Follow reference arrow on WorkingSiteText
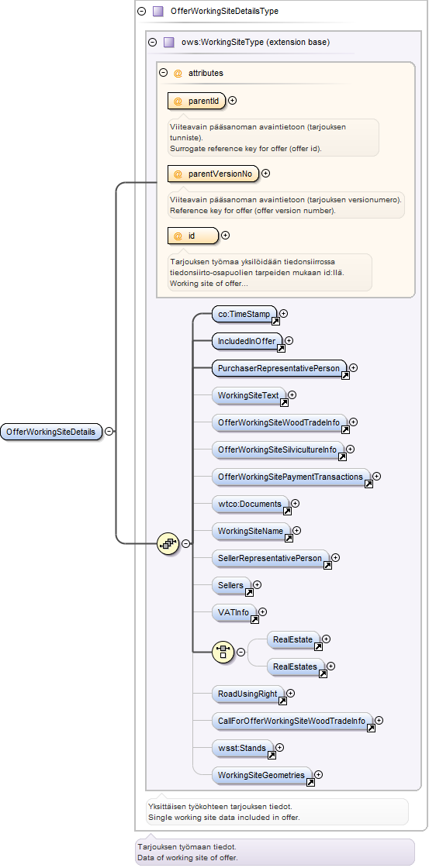This screenshot has width=429, height=868. pyautogui.click(x=285, y=402)
